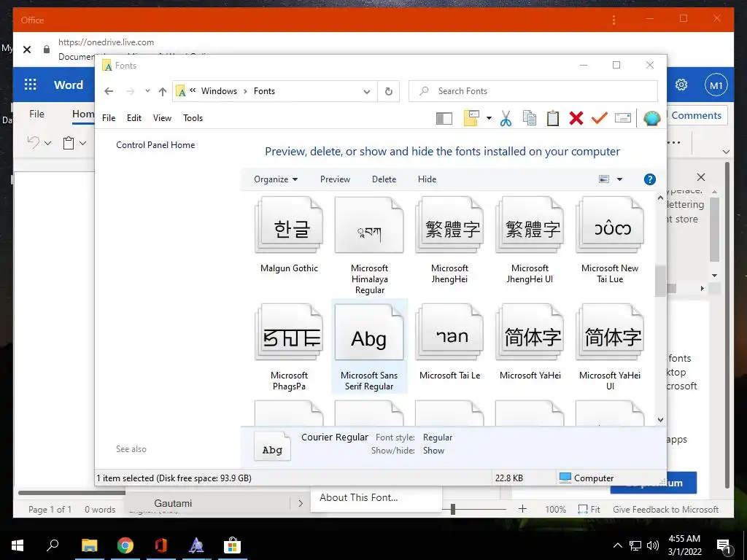Click the Delete button in the Fonts command bar
This screenshot has width=747, height=560.
coord(384,179)
